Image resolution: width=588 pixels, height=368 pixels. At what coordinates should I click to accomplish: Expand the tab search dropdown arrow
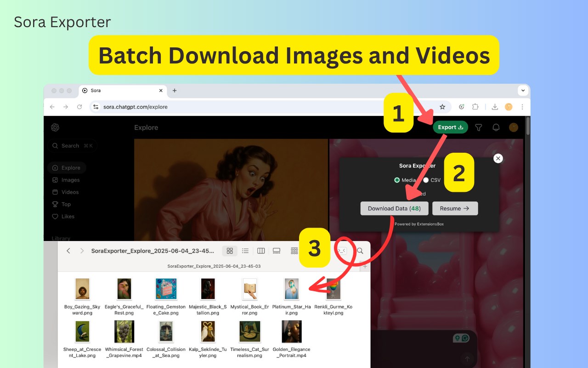pos(523,91)
